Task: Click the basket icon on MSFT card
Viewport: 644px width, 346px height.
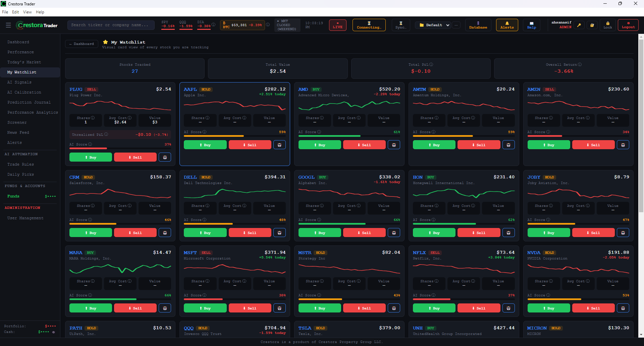Action: click(x=279, y=308)
